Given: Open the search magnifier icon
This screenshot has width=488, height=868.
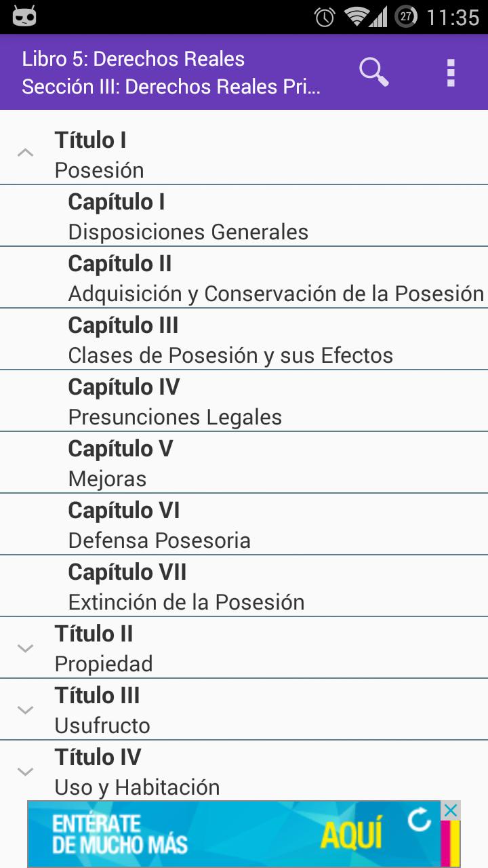Looking at the screenshot, I should coord(373,72).
